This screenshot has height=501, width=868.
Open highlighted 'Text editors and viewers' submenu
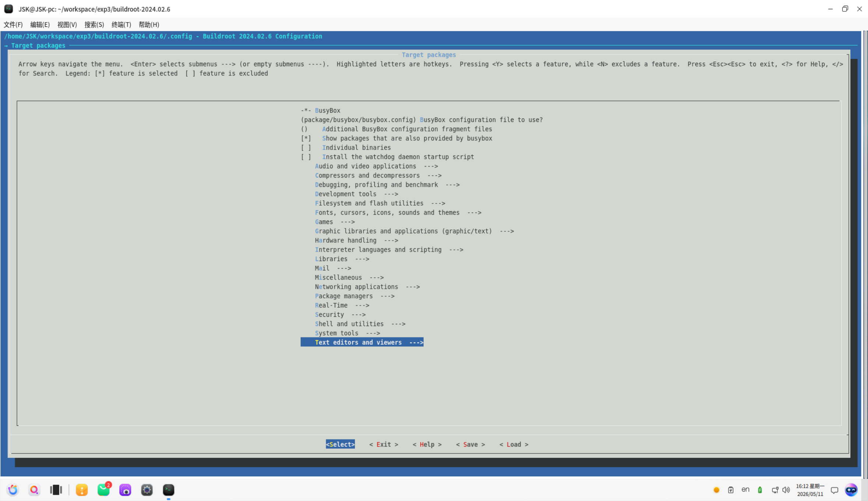coord(362,342)
